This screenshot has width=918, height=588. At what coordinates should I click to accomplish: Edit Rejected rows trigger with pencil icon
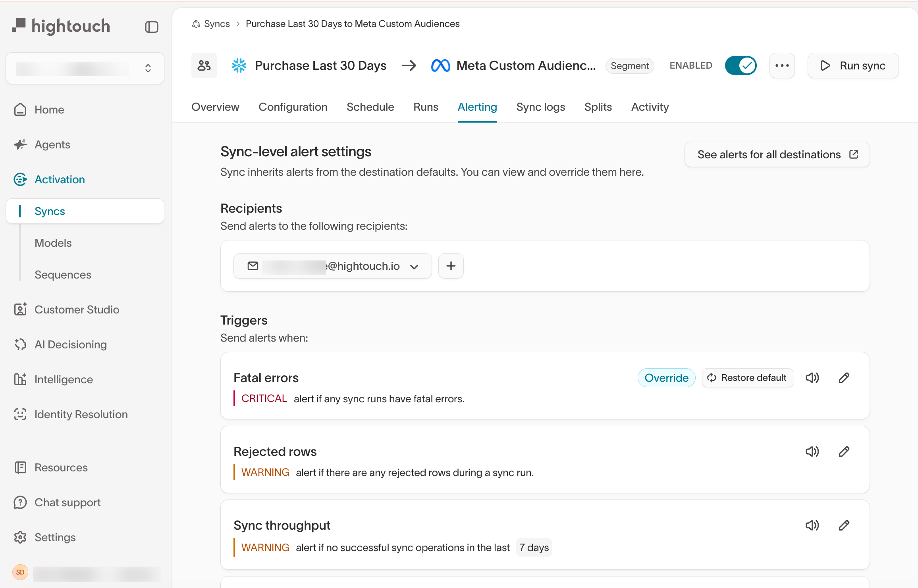click(844, 452)
